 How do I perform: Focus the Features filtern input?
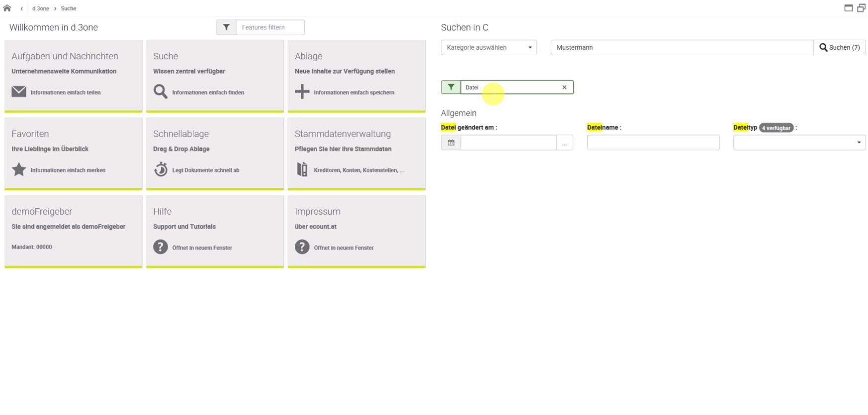270,27
